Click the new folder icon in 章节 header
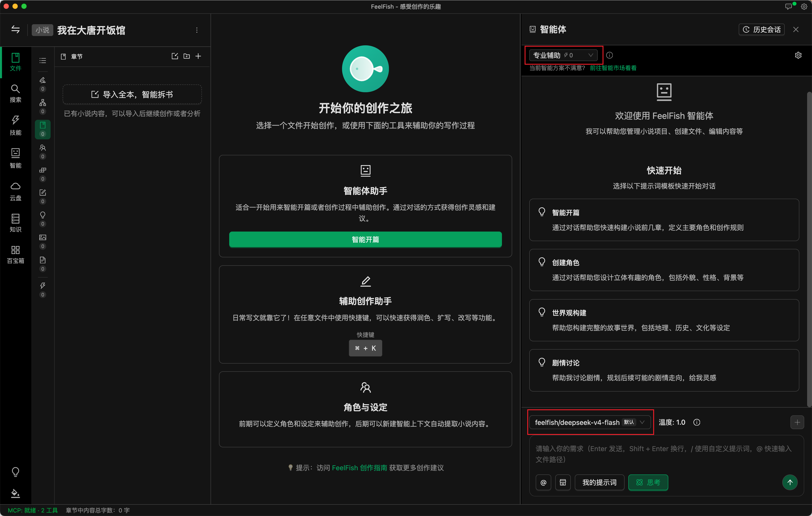 (x=187, y=56)
